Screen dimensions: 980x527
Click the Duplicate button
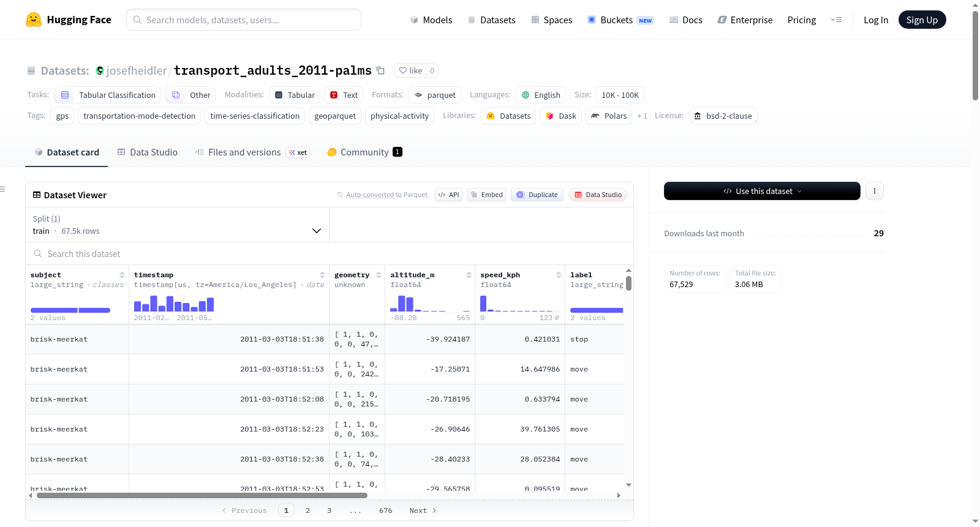[537, 195]
